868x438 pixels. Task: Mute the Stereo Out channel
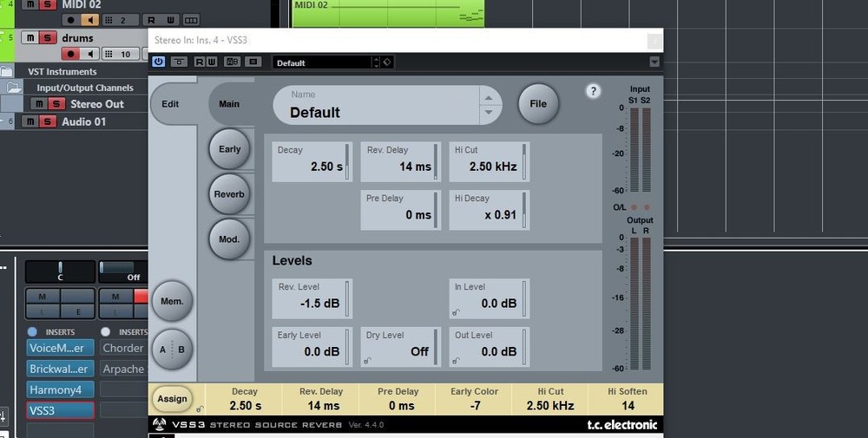[38, 104]
